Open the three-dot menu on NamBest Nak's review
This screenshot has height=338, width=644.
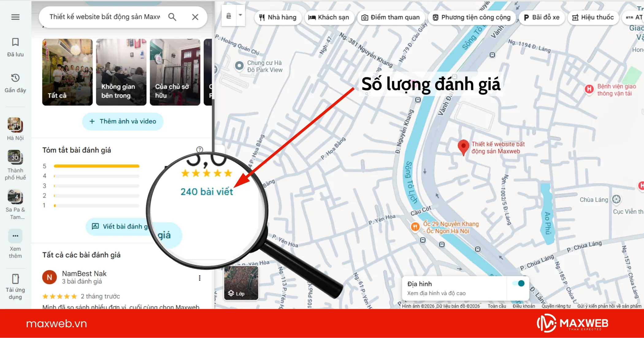pyautogui.click(x=200, y=278)
